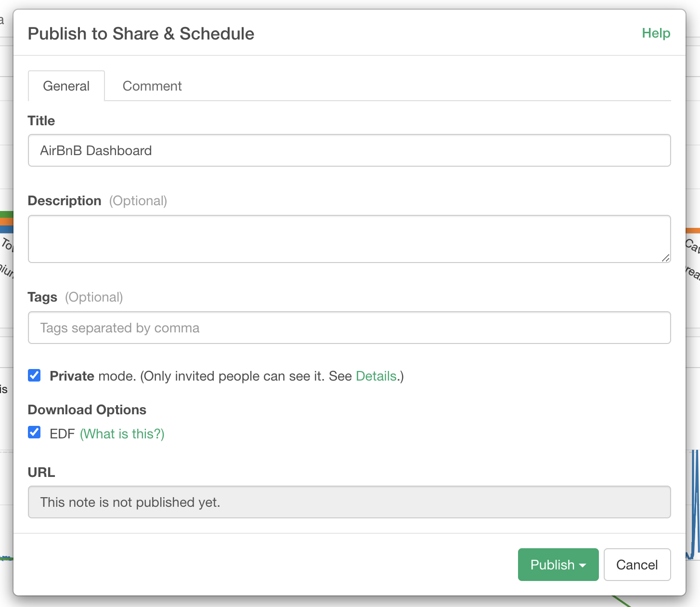Click the URL field showing not published yet
700x607 pixels.
coord(349,502)
